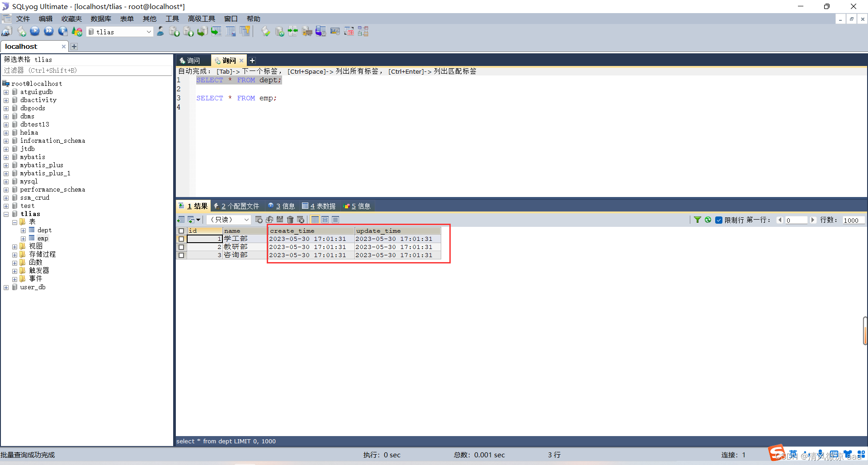Click the table filter input box
Image resolution: width=868 pixels, height=465 pixels.
coord(87,70)
